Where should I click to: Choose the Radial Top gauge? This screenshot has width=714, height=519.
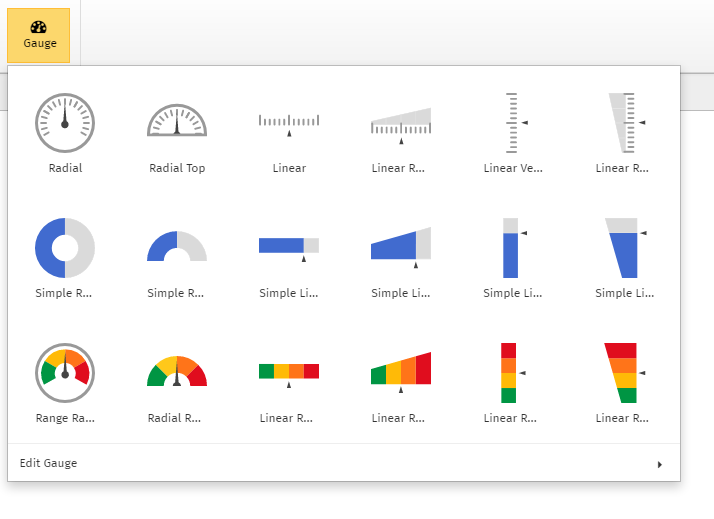tap(177, 122)
